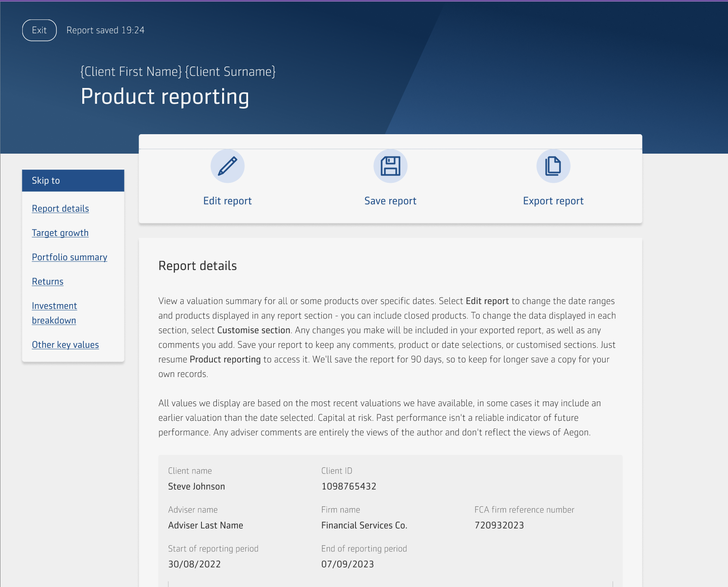The height and width of the screenshot is (587, 728).
Task: Click the Save report floppy disk icon
Action: [x=390, y=166]
